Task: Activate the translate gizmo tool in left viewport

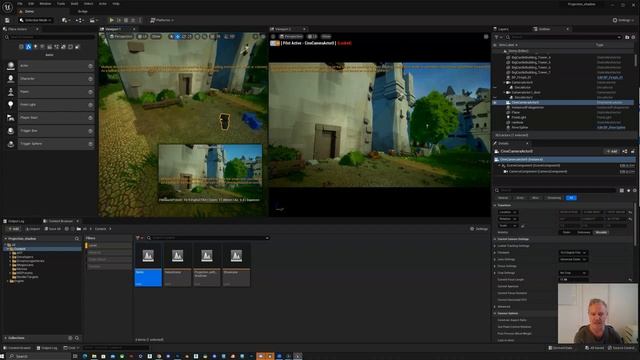Action: (178, 37)
